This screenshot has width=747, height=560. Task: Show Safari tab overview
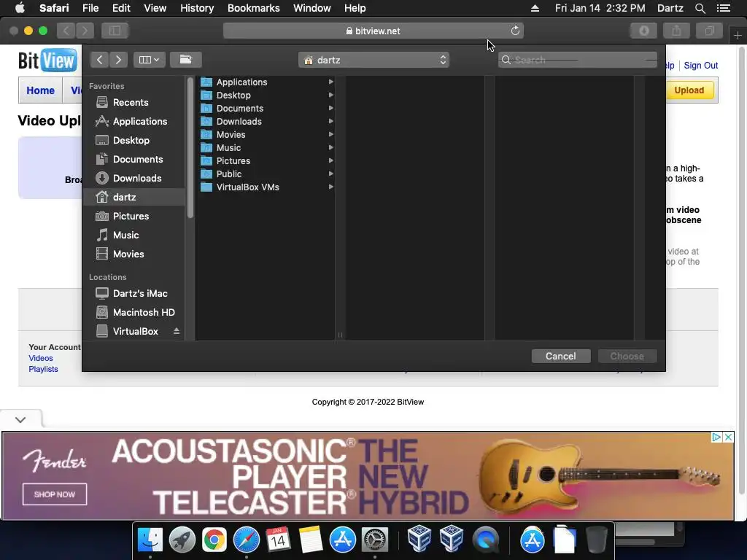pyautogui.click(x=709, y=31)
